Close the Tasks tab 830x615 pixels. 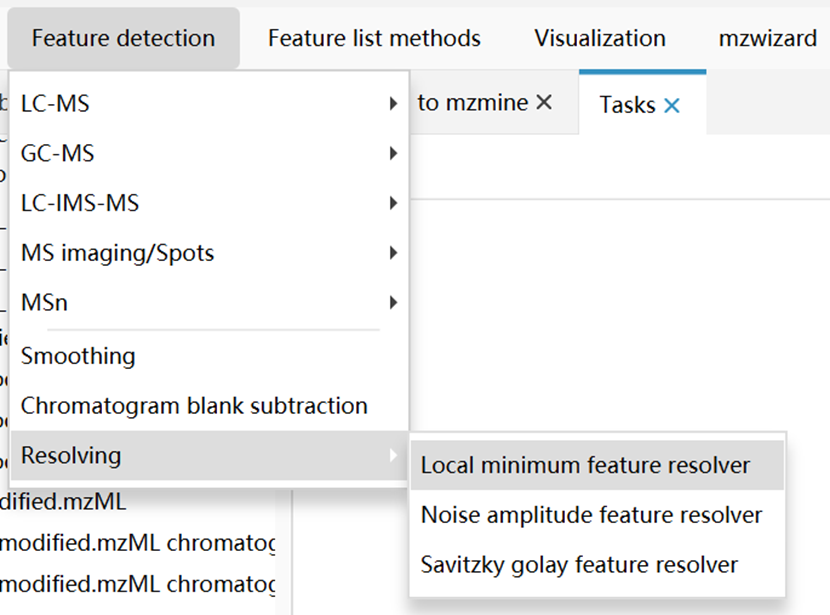pyautogui.click(x=672, y=106)
